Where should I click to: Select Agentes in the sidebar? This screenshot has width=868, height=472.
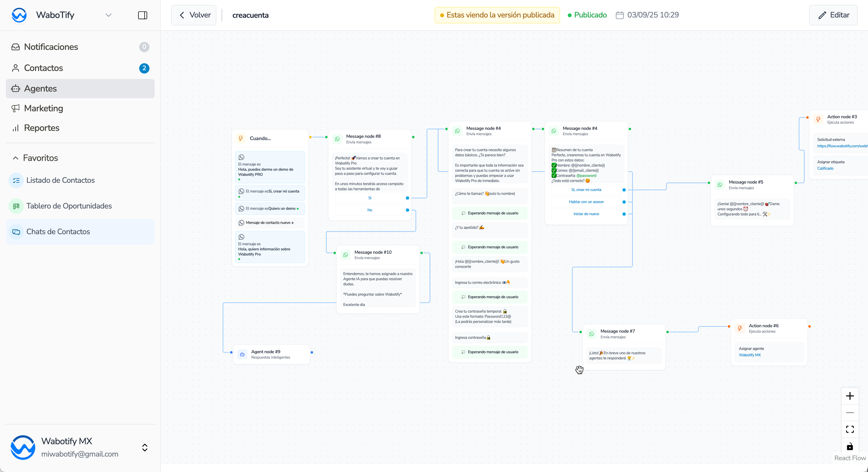[x=80, y=88]
